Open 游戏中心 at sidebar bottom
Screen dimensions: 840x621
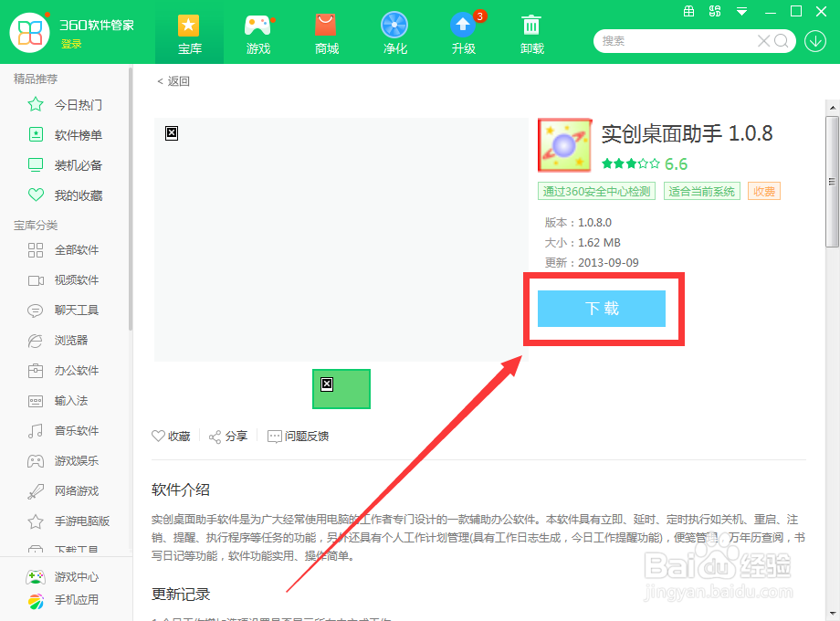pos(63,576)
